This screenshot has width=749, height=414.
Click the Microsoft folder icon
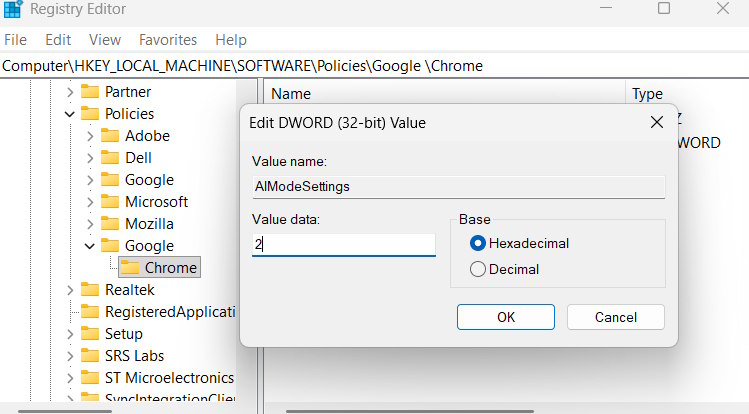110,202
